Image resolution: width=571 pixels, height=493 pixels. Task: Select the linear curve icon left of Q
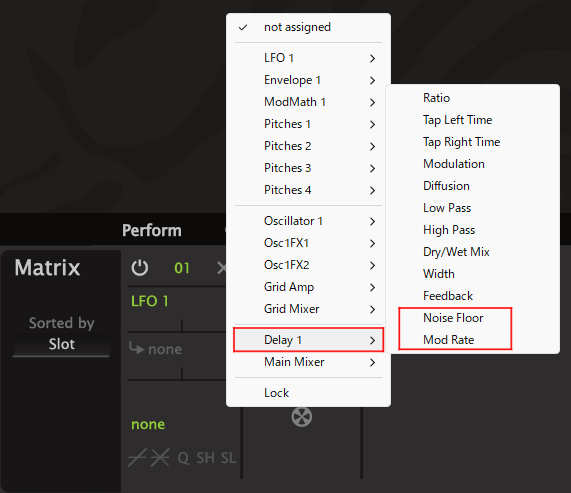[137, 457]
